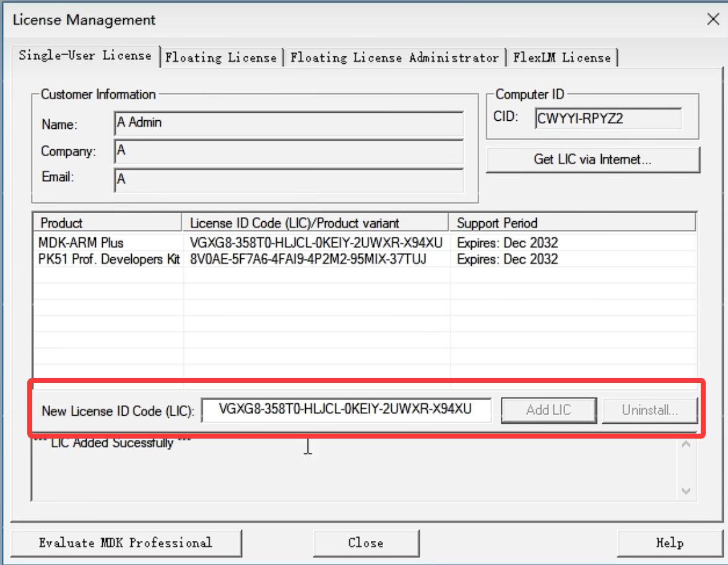Select the Floating License Administrator tab
Image resolution: width=728 pixels, height=565 pixels.
tap(395, 58)
